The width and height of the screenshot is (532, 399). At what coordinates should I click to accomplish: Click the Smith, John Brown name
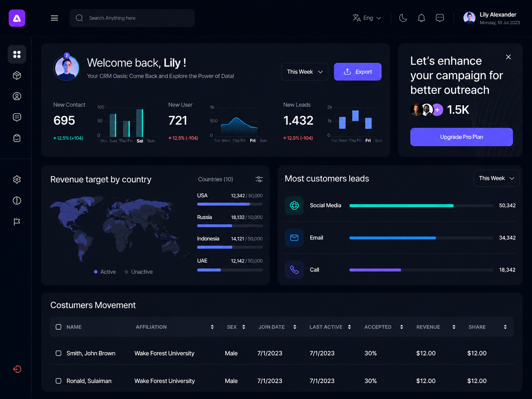pyautogui.click(x=91, y=353)
